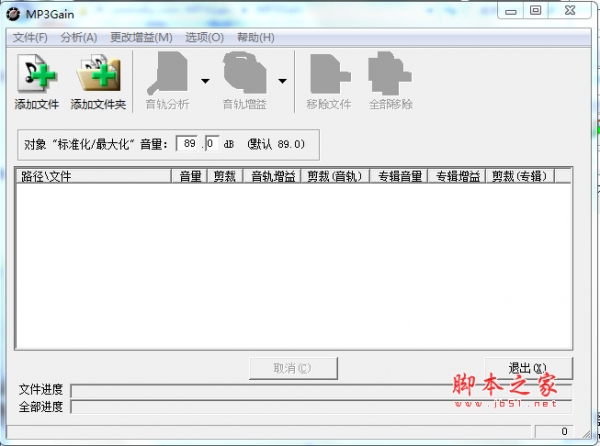Click the 全部进度 total progress bar
This screenshot has width=600, height=446.
[x=321, y=407]
